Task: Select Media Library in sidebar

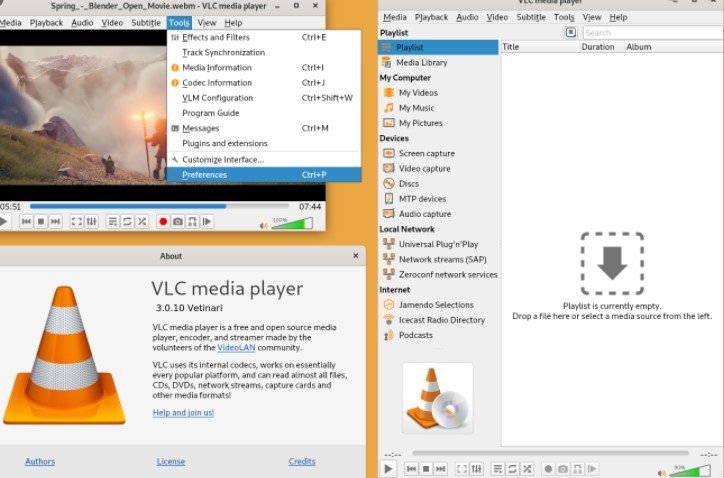Action: tap(438, 62)
